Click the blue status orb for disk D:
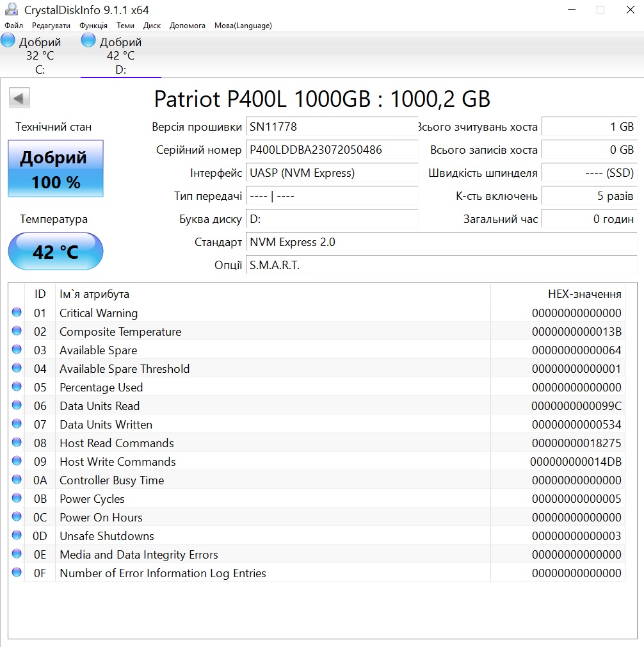The width and height of the screenshot is (644, 647). tap(88, 41)
